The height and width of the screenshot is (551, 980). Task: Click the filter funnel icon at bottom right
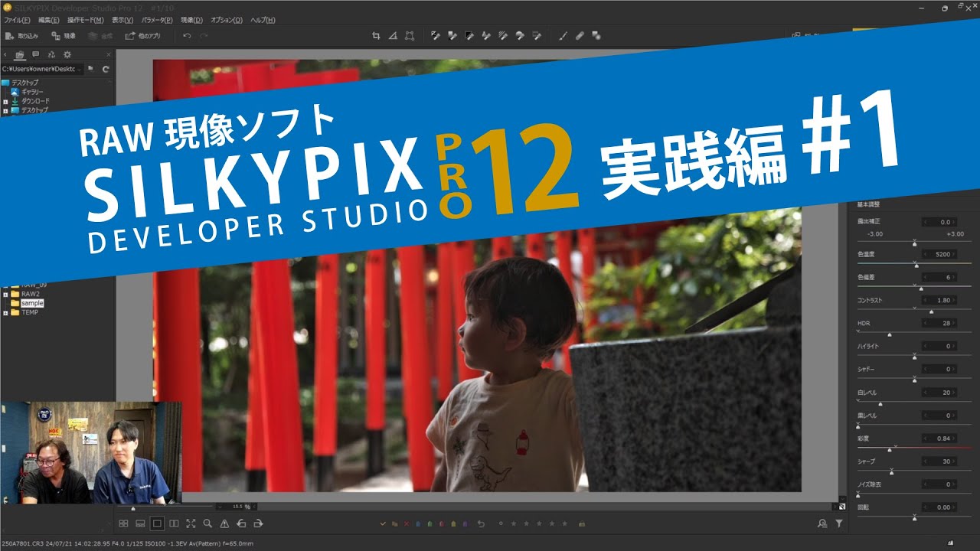point(839,523)
